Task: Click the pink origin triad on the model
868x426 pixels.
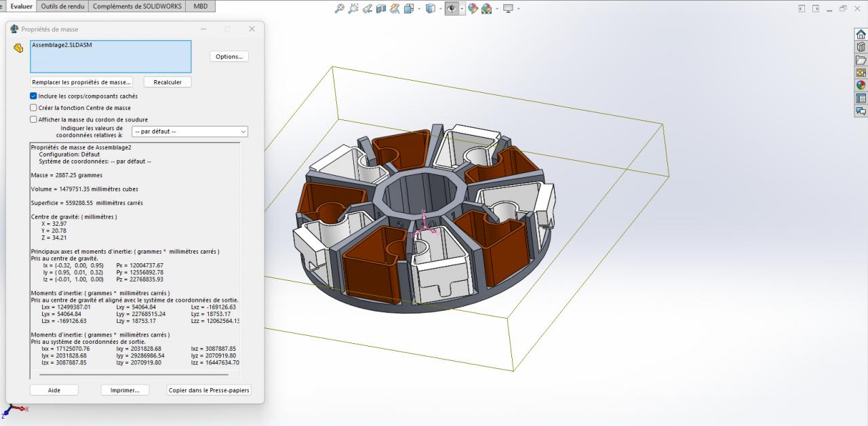Action: pos(423,222)
